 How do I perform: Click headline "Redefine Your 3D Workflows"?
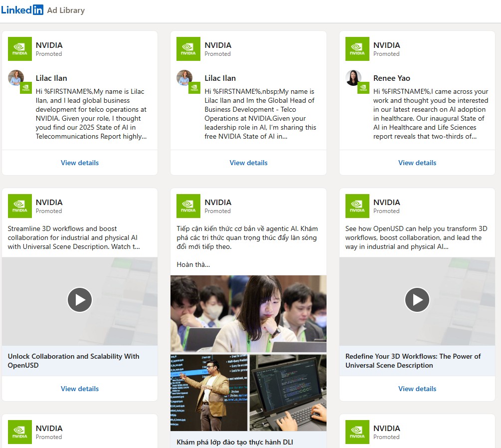(413, 361)
